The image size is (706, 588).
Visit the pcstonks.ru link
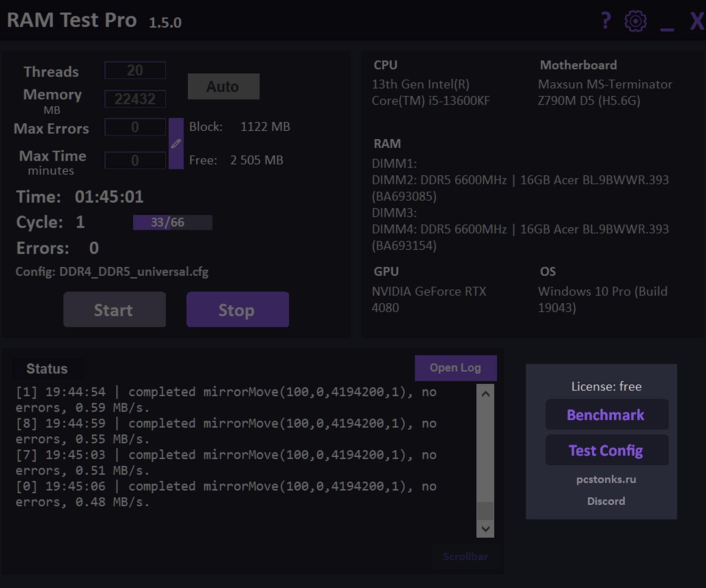[606, 479]
